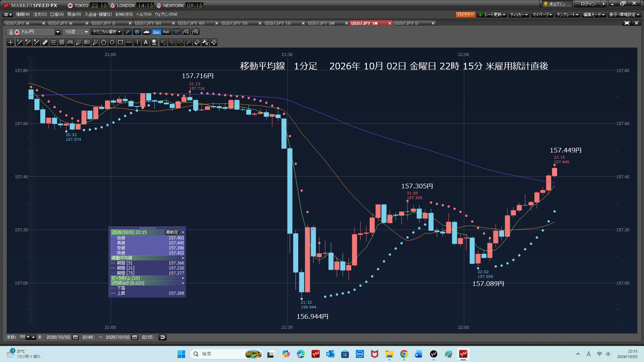Screen dimensions: 644x362
Task: Open the テンプレート dropdown
Action: click(x=569, y=15)
